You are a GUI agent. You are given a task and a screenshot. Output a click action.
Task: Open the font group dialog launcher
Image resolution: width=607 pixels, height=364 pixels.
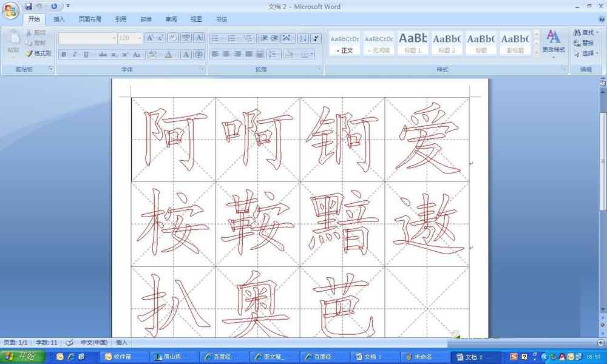(202, 69)
